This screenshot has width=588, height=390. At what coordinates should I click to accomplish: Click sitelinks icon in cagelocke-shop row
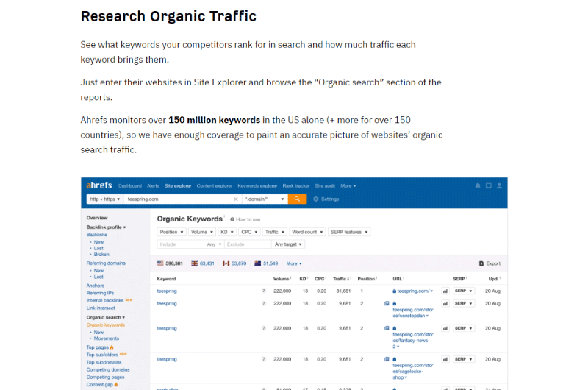click(x=387, y=359)
